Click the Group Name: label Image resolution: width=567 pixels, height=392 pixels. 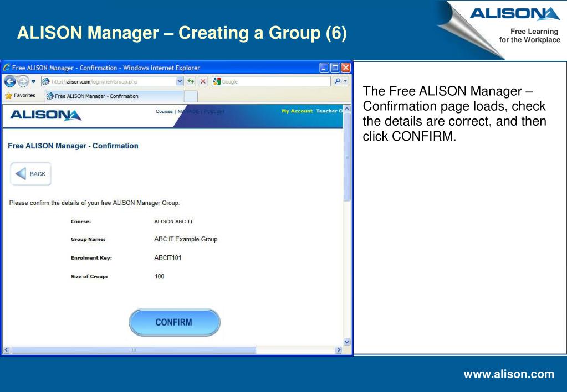88,239
